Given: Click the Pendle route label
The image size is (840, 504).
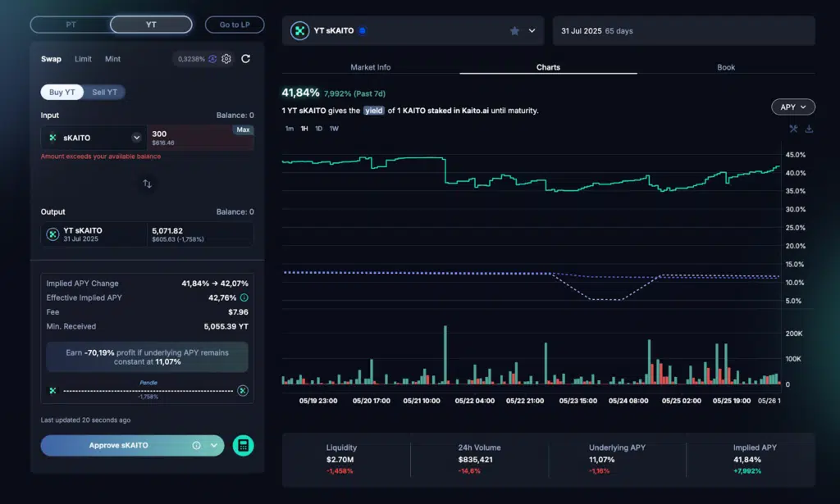Looking at the screenshot, I should [148, 383].
